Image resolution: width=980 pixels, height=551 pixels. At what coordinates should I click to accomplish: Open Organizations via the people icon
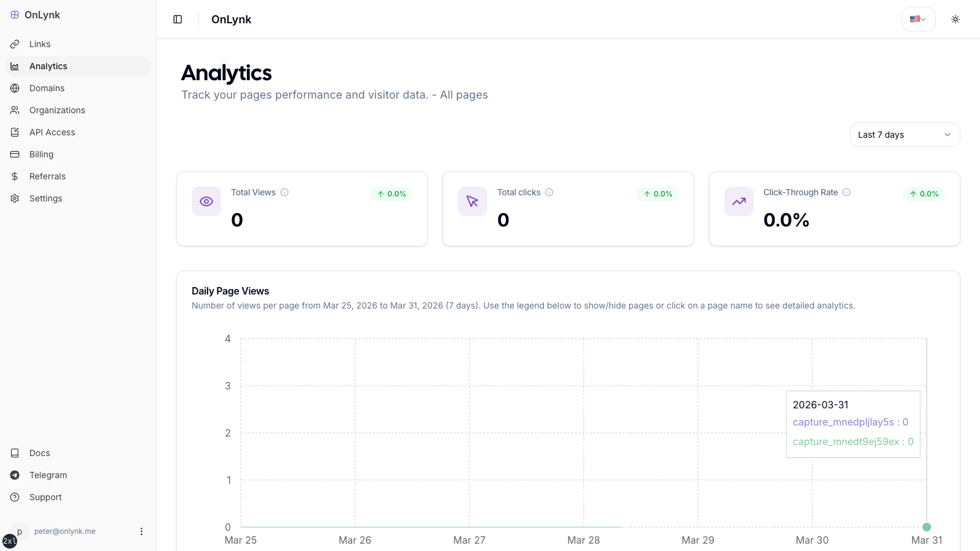pyautogui.click(x=15, y=110)
